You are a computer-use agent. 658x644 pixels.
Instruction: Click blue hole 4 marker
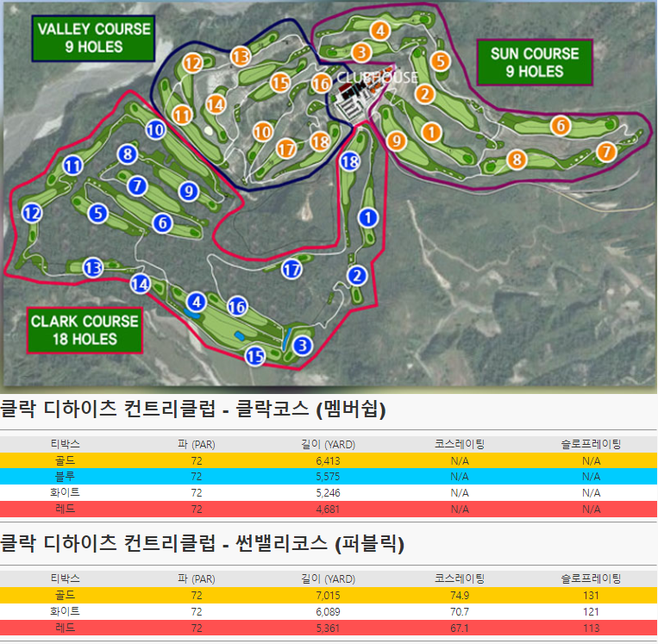[x=197, y=302]
